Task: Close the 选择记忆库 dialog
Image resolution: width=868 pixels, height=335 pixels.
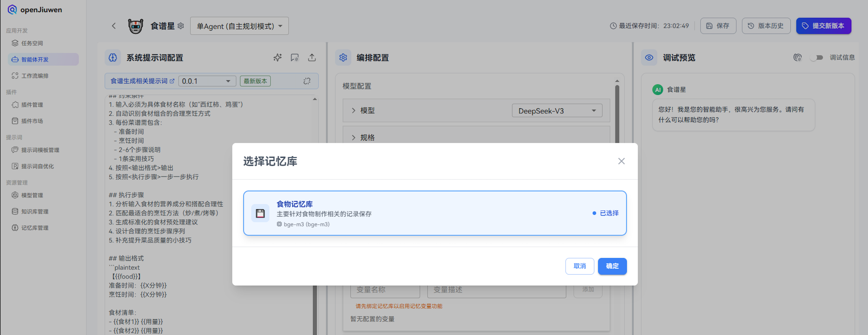Action: point(621,161)
